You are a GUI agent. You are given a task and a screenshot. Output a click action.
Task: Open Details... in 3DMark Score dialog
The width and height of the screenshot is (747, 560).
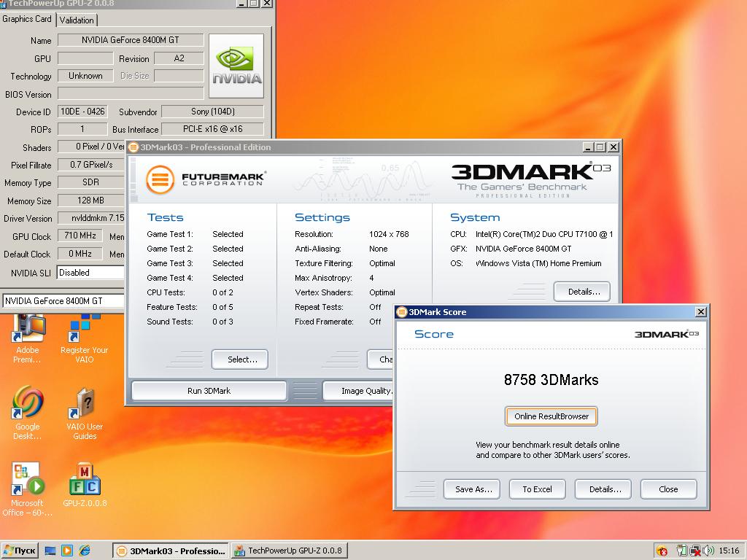603,489
